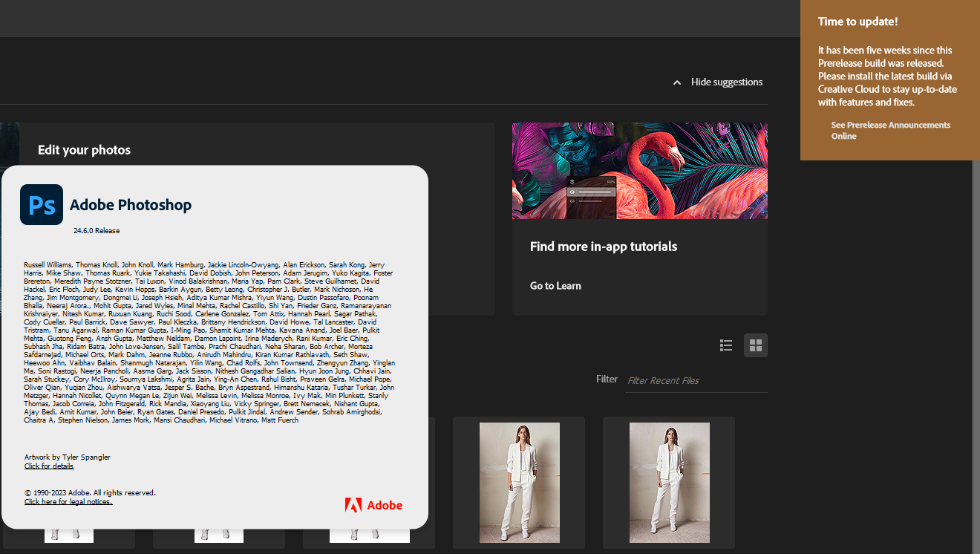
Task: Click the © 1990-2023 Adobe copyright line
Action: click(90, 493)
